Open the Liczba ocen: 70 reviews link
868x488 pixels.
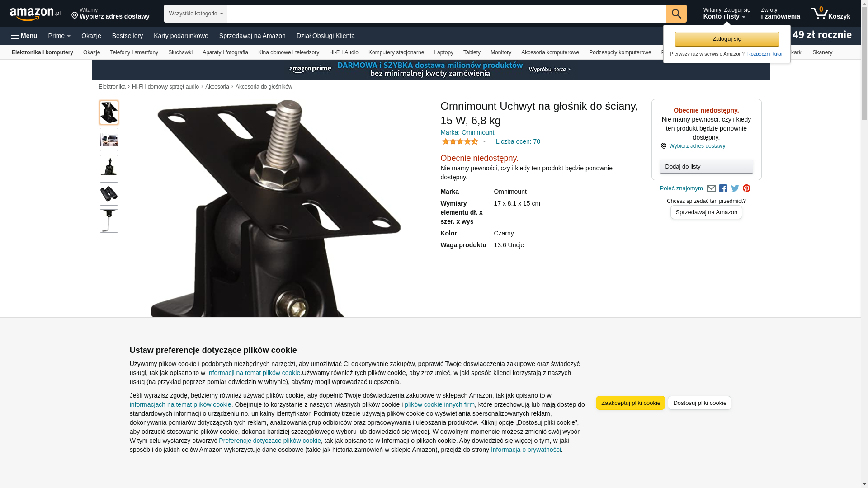[518, 141]
